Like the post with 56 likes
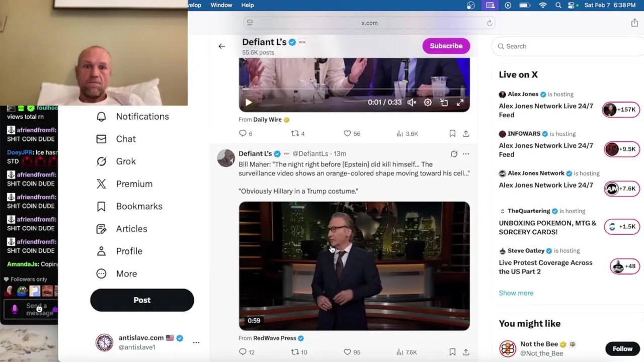Viewport: 644px width, 362px height. coord(352,134)
